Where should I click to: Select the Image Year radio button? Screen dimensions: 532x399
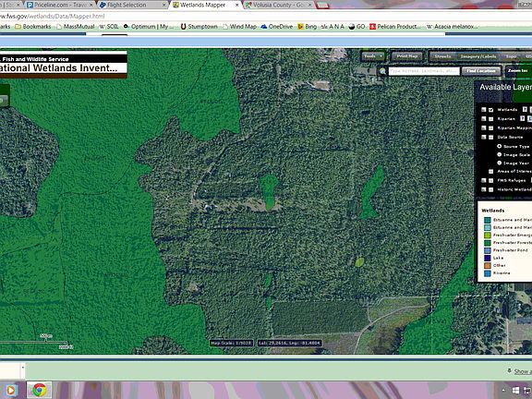[500, 163]
